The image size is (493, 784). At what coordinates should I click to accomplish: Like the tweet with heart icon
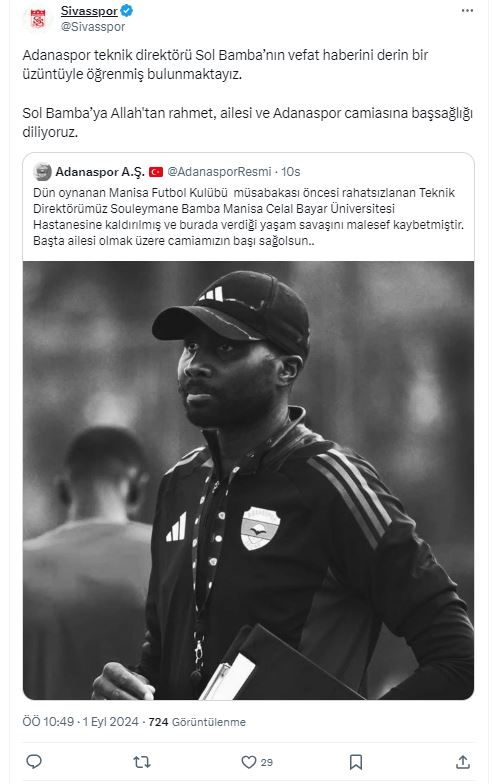248,762
